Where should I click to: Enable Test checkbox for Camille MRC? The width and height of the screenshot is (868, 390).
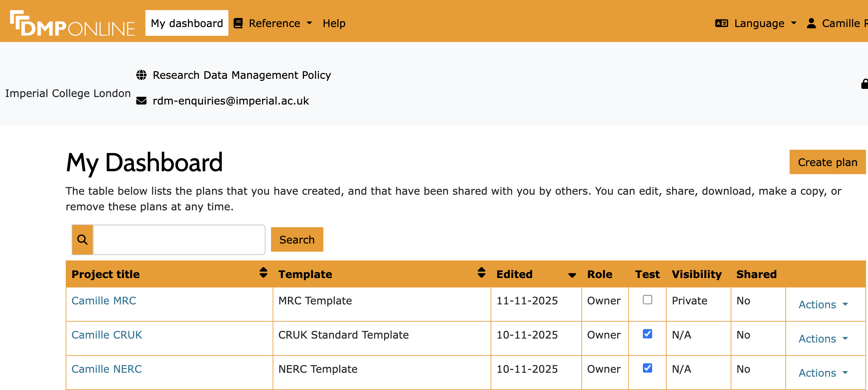pyautogui.click(x=647, y=300)
